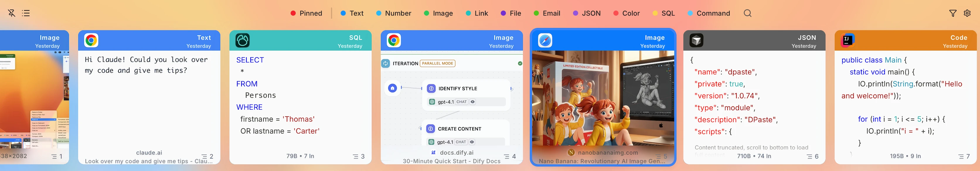This screenshot has height=171, width=980.
Task: Click the IntelliJ icon on Code card
Action: coord(848,40)
